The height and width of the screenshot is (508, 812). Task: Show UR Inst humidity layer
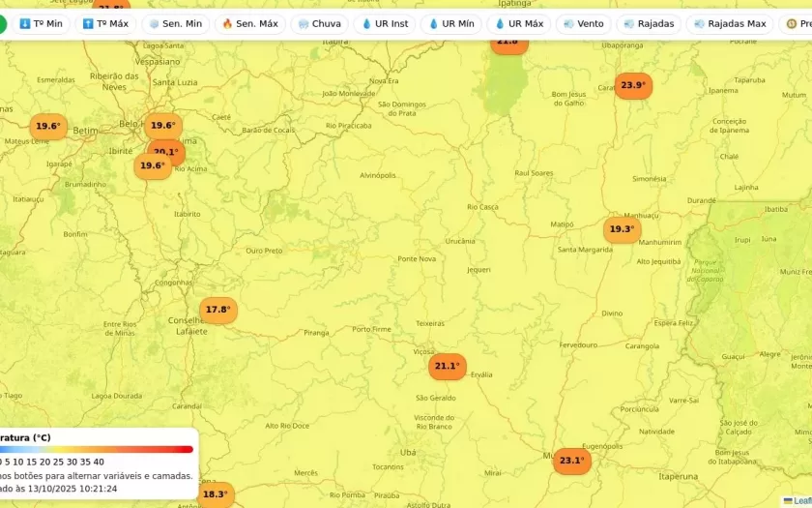384,23
